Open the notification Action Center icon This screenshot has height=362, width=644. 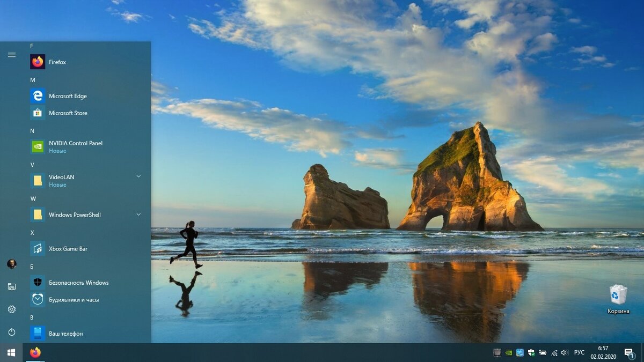coord(629,352)
